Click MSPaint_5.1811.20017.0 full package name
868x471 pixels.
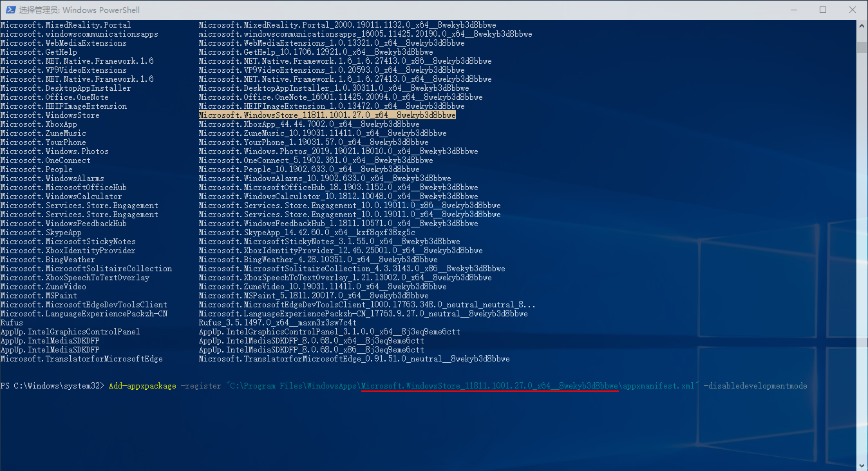click(314, 296)
